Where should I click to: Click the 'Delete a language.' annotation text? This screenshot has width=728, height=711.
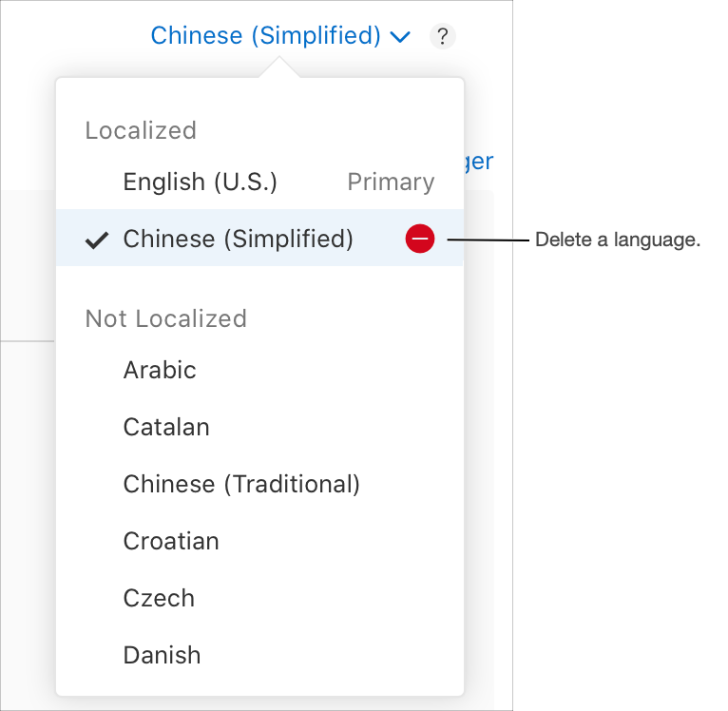(618, 240)
